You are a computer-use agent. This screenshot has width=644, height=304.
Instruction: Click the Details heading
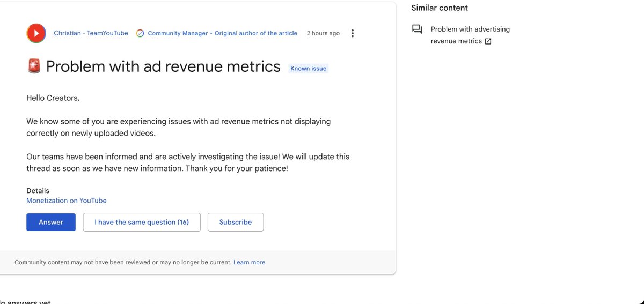pos(38,191)
